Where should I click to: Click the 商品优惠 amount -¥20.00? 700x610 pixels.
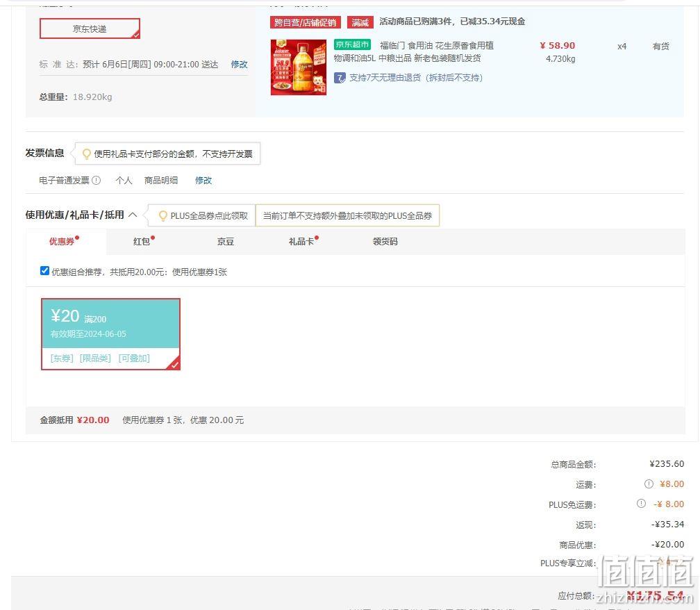tap(667, 545)
